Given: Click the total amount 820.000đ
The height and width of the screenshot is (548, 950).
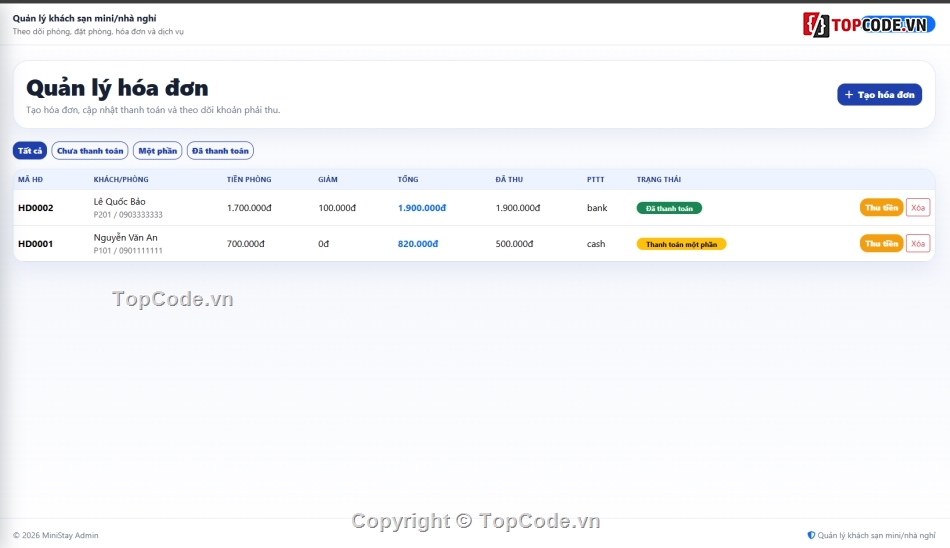Looking at the screenshot, I should pyautogui.click(x=418, y=244).
